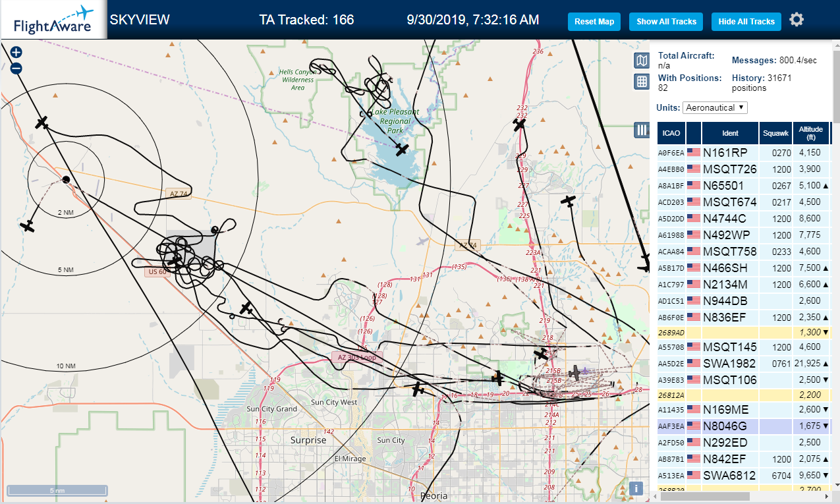The image size is (840, 504).
Task: Select the aircraft between US 60 and AZ 303 Loop
Action: [246, 308]
